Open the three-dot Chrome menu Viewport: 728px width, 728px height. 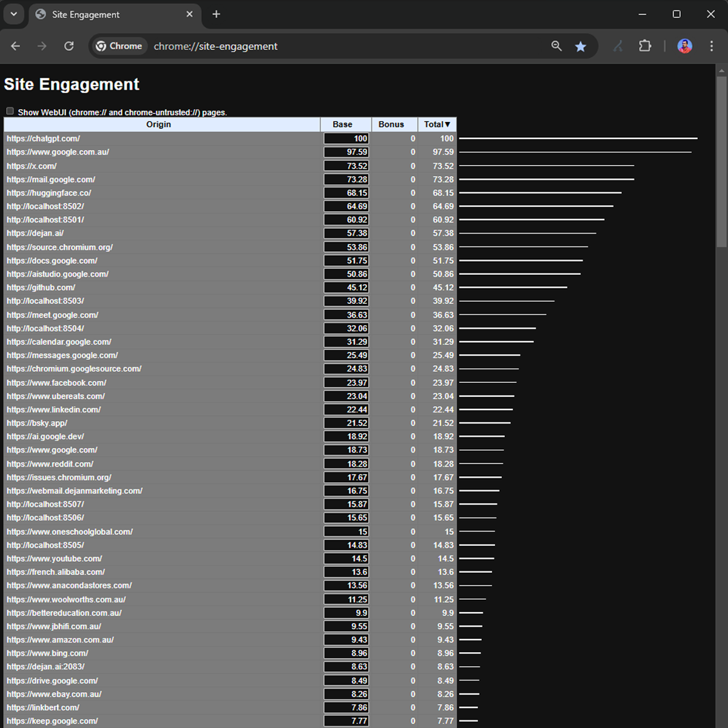710,46
